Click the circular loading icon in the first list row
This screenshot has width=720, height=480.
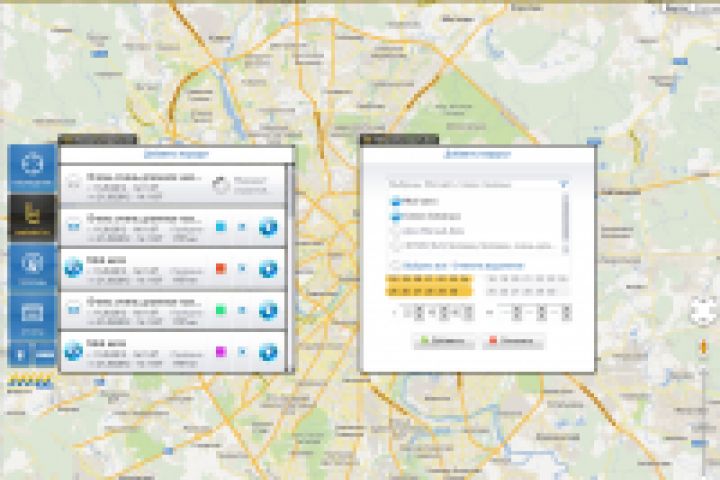(x=221, y=185)
